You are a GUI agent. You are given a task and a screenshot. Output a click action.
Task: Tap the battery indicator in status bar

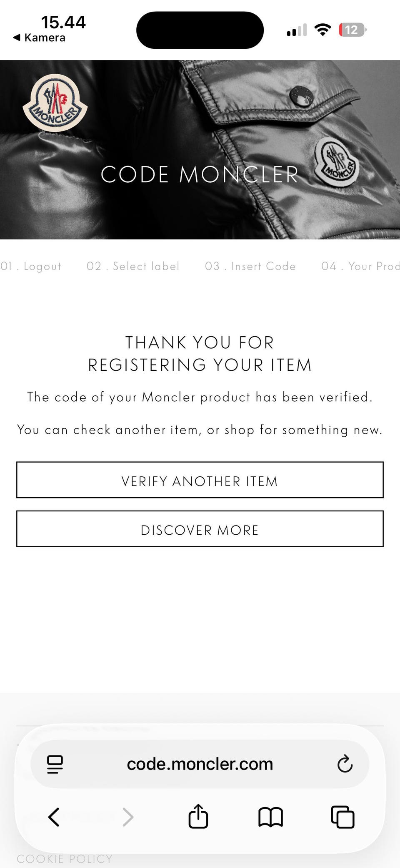(x=352, y=30)
